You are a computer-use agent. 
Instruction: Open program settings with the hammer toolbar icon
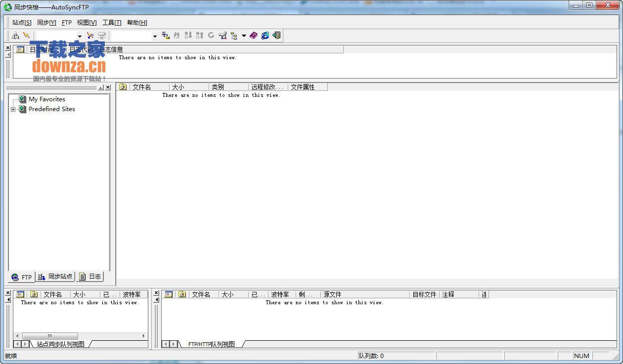[x=222, y=35]
